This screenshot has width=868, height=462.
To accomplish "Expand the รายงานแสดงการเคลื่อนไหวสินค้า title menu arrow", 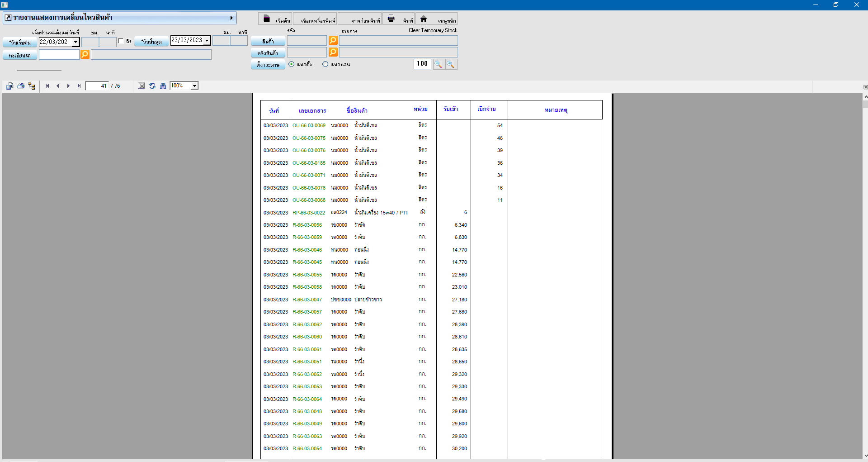I will pyautogui.click(x=231, y=18).
